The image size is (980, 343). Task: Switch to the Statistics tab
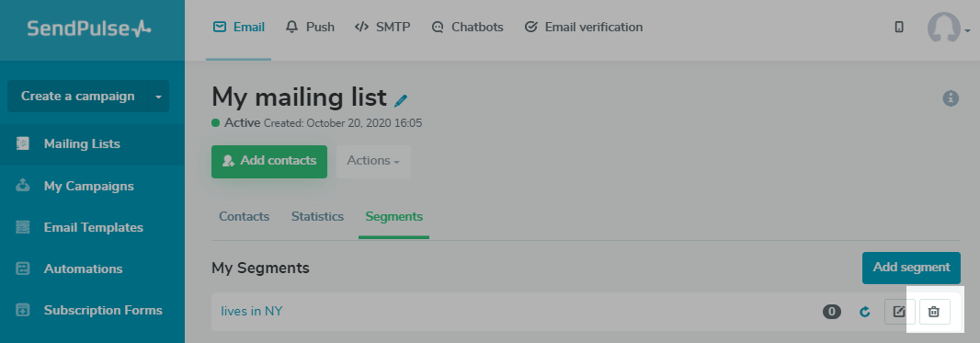point(317,217)
